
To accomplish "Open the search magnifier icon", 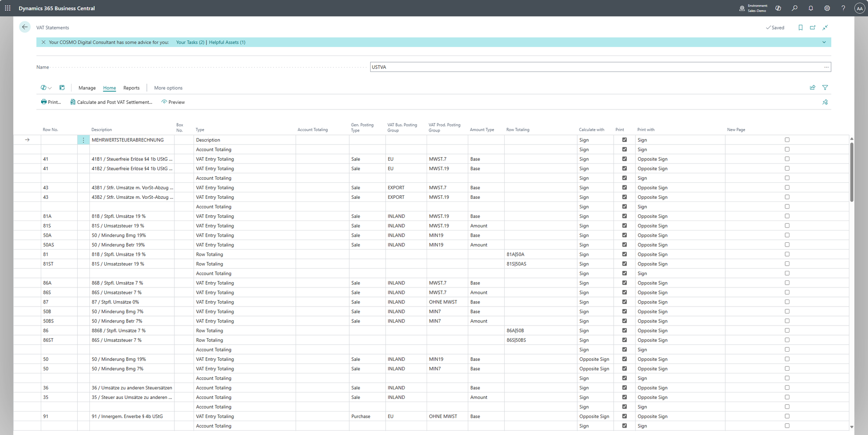I will [x=794, y=8].
